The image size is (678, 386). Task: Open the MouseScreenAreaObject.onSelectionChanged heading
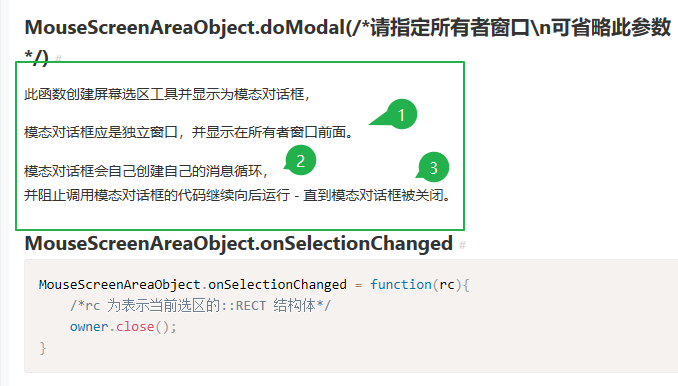tap(239, 243)
